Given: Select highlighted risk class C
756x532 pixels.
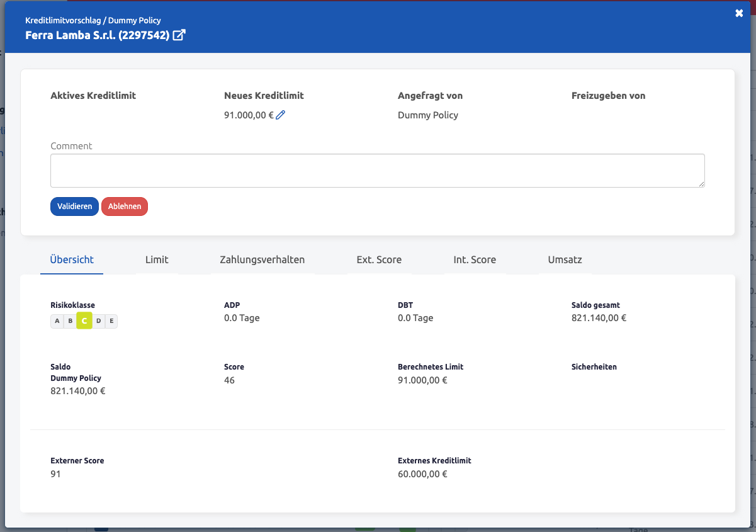Looking at the screenshot, I should coord(84,321).
